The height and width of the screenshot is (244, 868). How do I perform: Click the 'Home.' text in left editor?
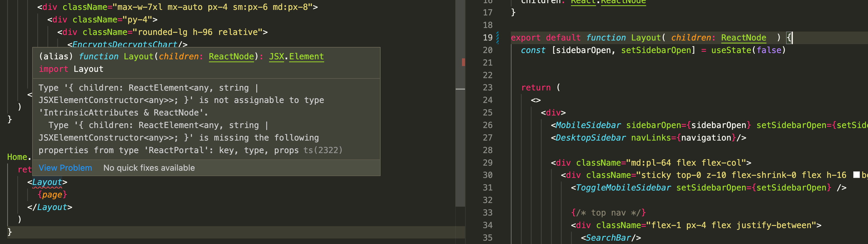[19, 157]
